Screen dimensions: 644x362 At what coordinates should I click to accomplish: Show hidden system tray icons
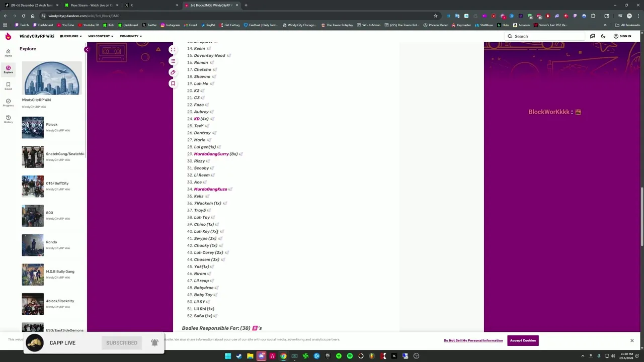(583, 356)
